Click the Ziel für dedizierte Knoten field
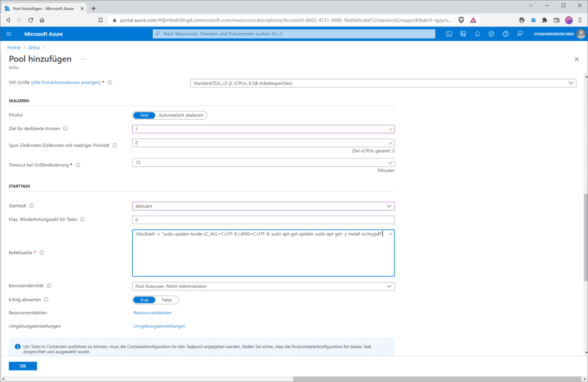Screen dimensions: 588x382 pos(263,129)
